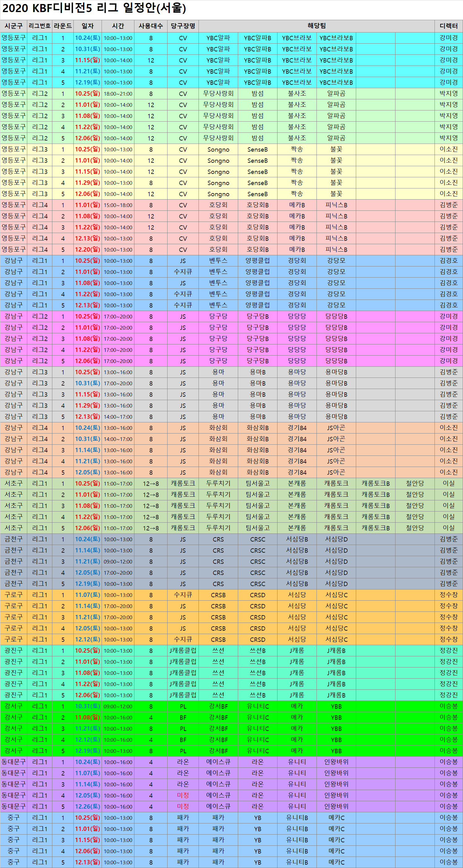Select the '12.20(일)' date cell

coord(87,250)
